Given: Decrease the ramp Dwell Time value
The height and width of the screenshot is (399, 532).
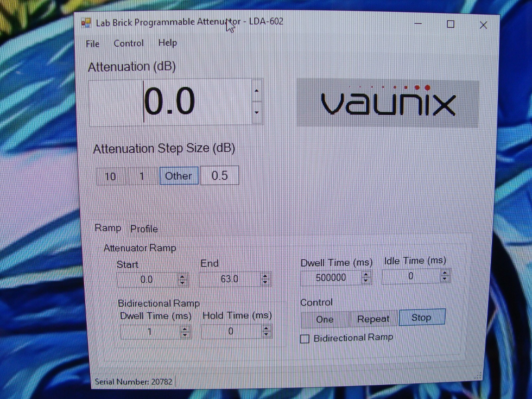Looking at the screenshot, I should click(366, 281).
